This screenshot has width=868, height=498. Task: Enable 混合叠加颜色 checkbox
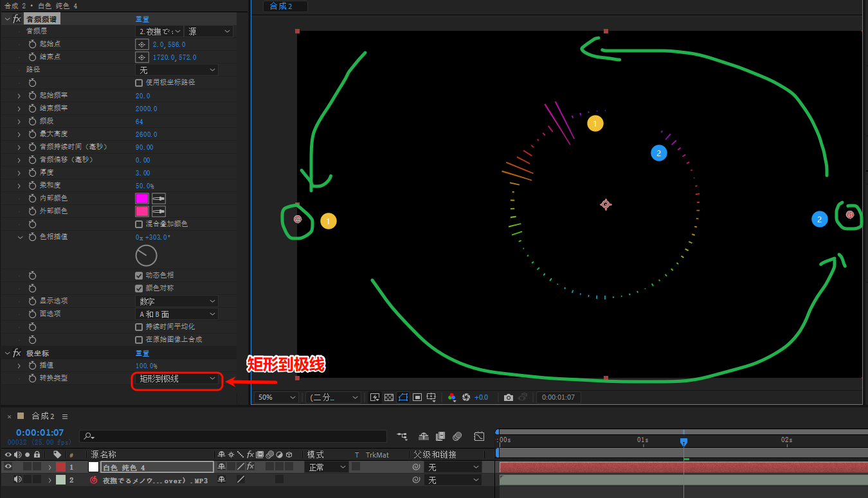click(x=139, y=224)
